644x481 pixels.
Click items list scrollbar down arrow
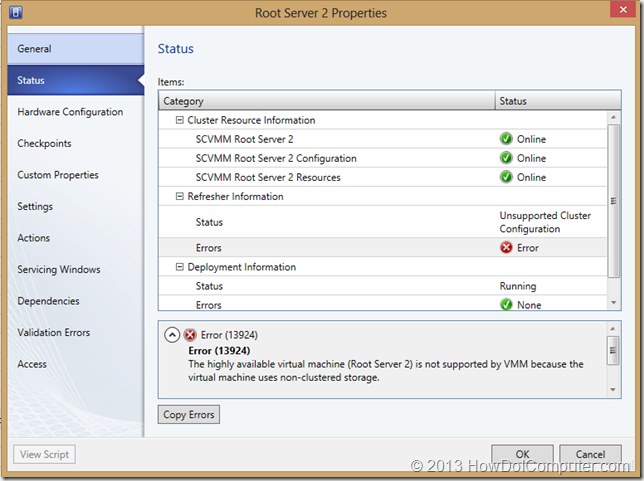pos(614,303)
